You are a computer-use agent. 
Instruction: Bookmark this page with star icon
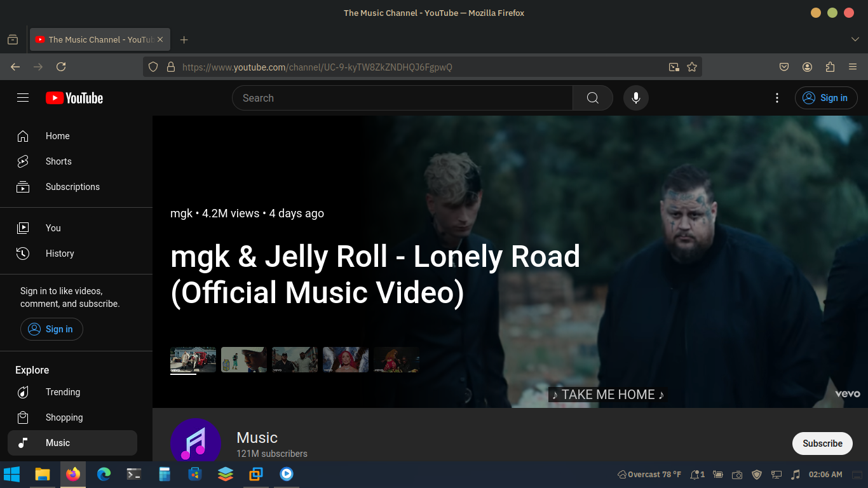click(x=692, y=67)
